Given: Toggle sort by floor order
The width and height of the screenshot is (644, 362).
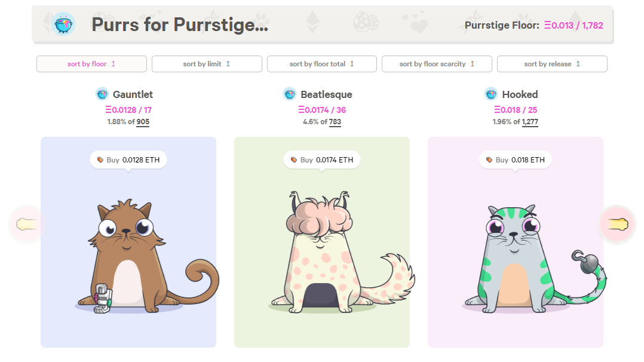Looking at the screenshot, I should (91, 64).
